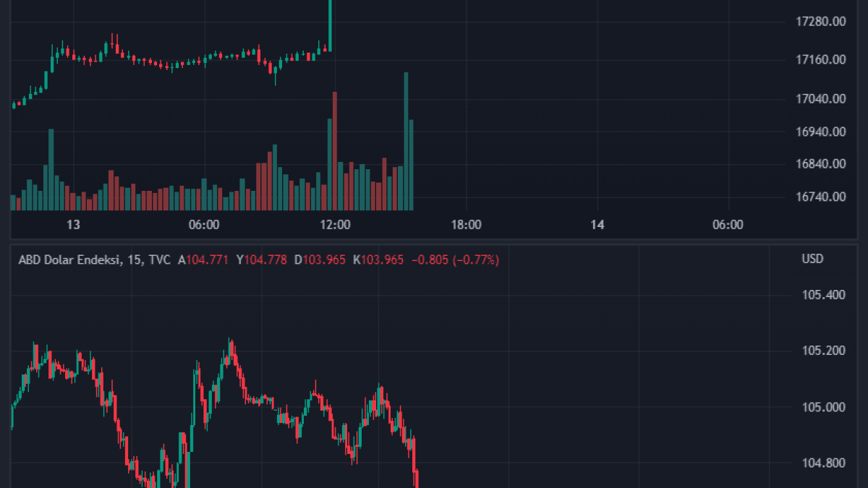Click the 17280.00 price axis label
Image resolution: width=868 pixels, height=488 pixels.
tap(822, 22)
